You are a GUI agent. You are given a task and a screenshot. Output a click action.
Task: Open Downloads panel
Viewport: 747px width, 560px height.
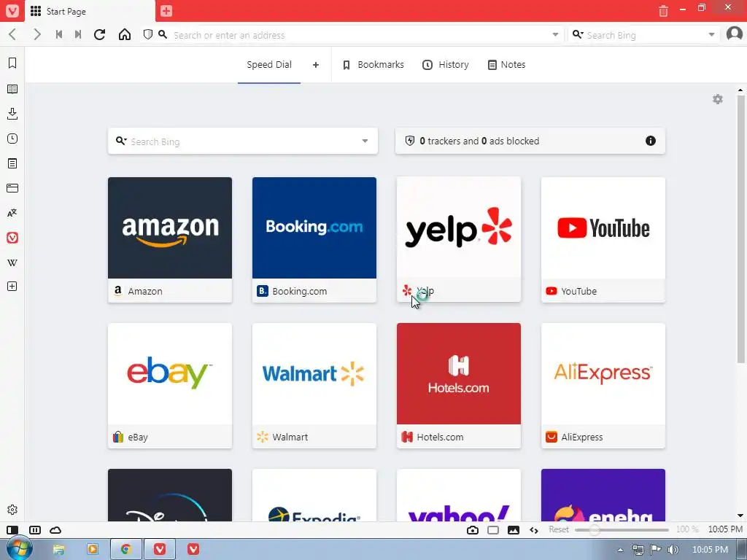point(12,113)
